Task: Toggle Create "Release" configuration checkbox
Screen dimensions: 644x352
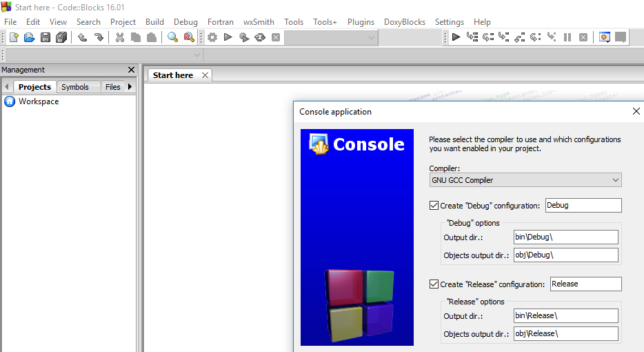Action: [434, 284]
